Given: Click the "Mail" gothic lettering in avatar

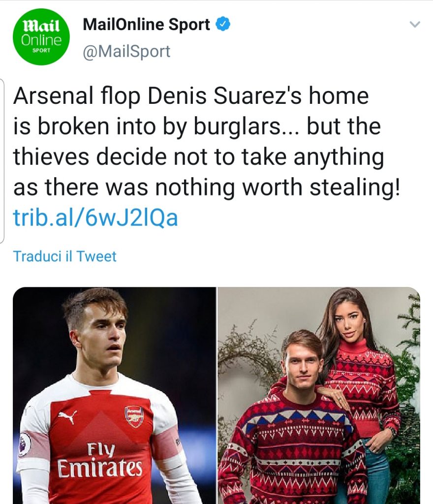Looking at the screenshot, I should pyautogui.click(x=41, y=25).
